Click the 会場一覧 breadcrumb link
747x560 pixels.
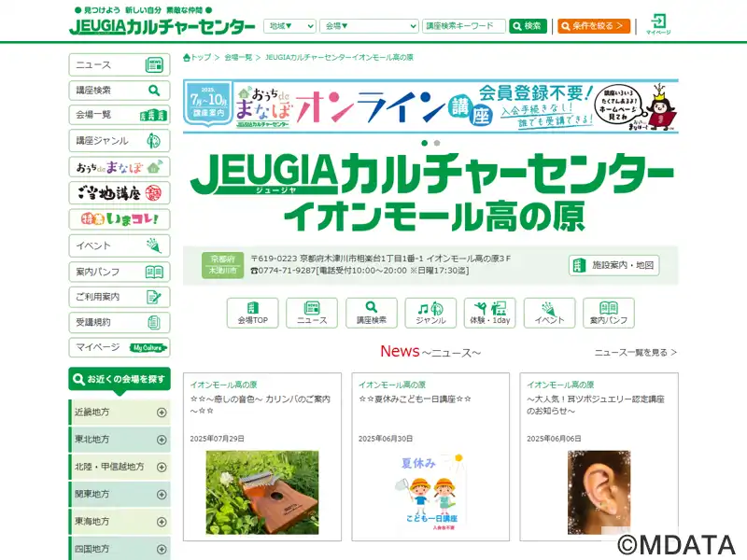[238, 58]
